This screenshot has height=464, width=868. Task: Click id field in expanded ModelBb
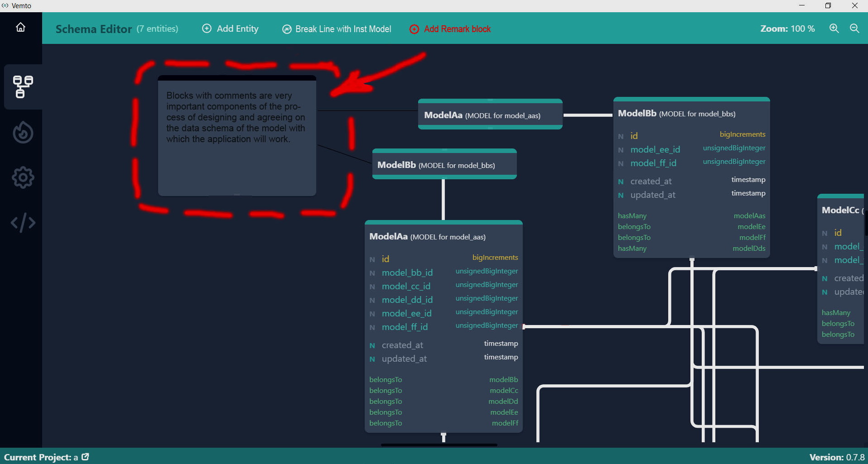692,136
